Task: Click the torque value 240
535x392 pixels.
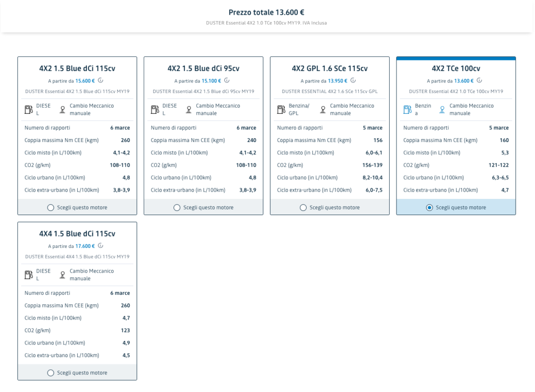Action: tap(251, 140)
